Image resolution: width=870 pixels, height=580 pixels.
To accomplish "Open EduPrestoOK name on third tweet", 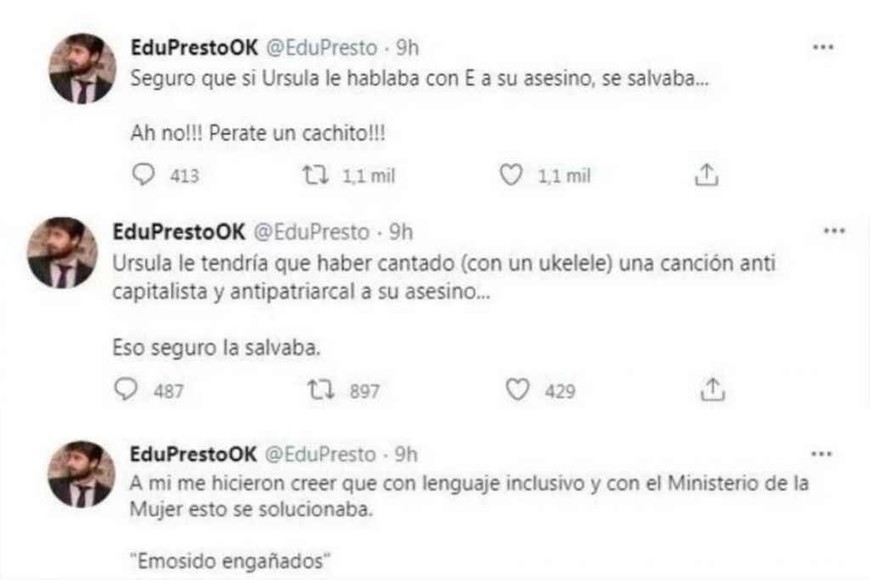I will tap(193, 455).
